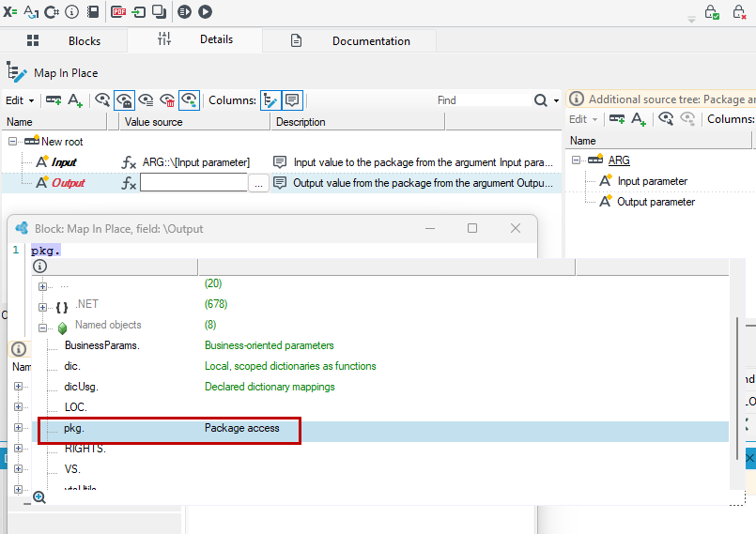Viewport: 756px width, 534px height.
Task: Click the Output value source input field
Action: pyautogui.click(x=193, y=183)
